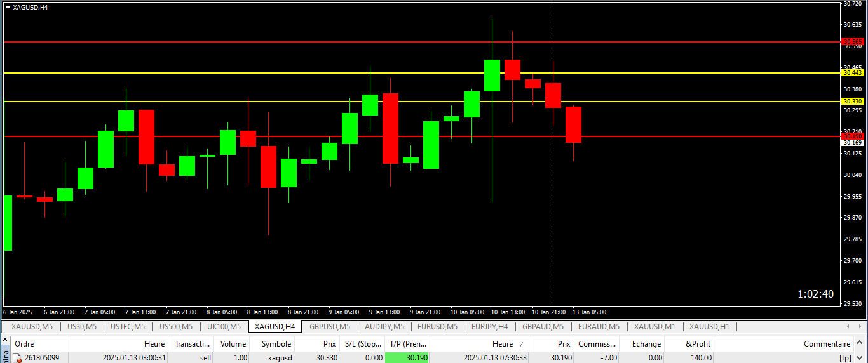Click the [tp] comment cell
The height and width of the screenshot is (363, 868).
tap(844, 358)
